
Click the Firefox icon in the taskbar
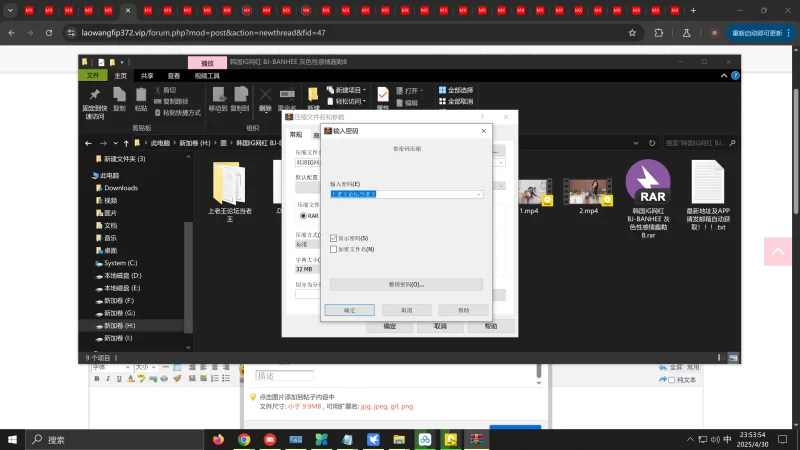(217, 439)
